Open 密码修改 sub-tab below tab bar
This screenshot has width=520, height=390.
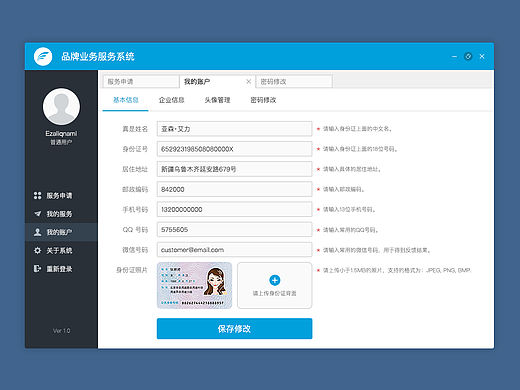click(263, 100)
